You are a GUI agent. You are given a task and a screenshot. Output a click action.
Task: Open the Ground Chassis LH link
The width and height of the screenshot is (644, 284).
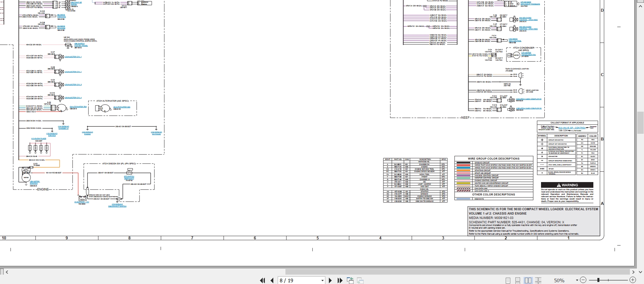point(63,127)
